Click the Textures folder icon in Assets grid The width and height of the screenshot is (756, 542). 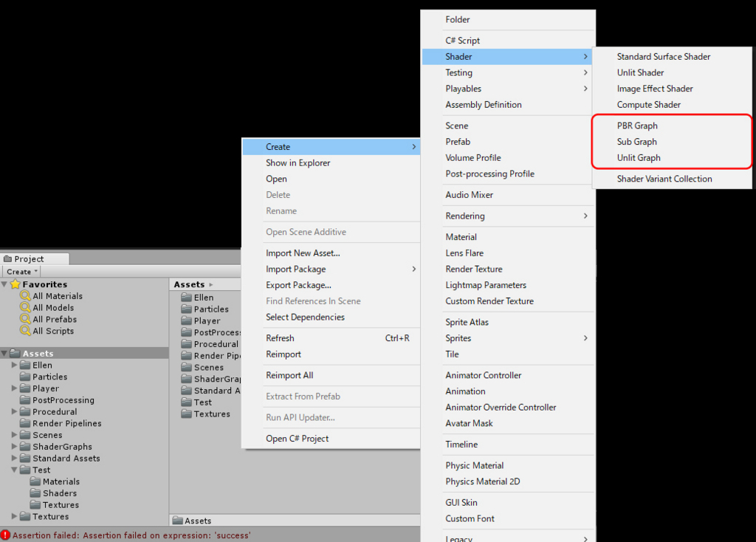(x=186, y=414)
